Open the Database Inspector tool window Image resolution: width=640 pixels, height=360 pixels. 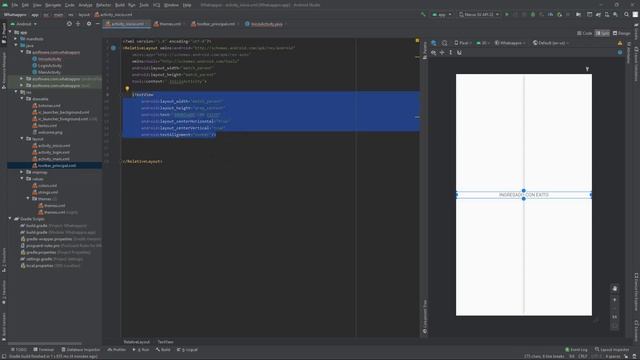click(x=80, y=350)
